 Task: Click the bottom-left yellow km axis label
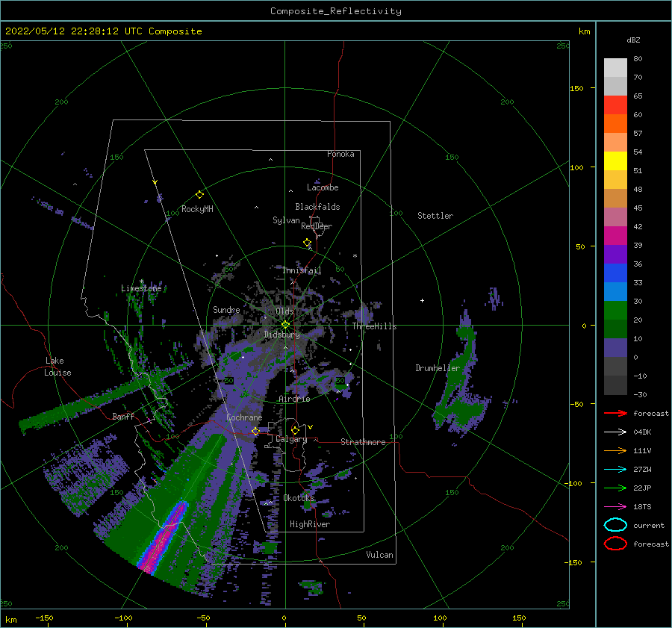[x=10, y=620]
